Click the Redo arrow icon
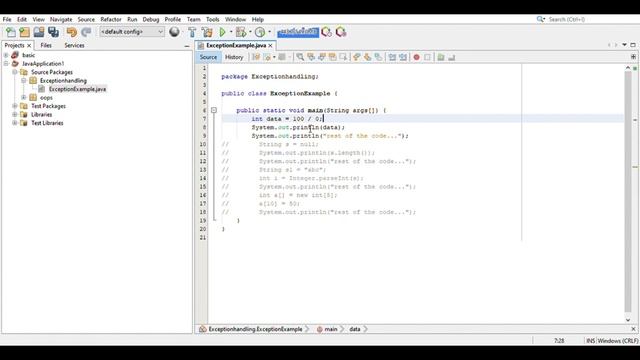Screen dimensions: 640x360 coord(86,32)
